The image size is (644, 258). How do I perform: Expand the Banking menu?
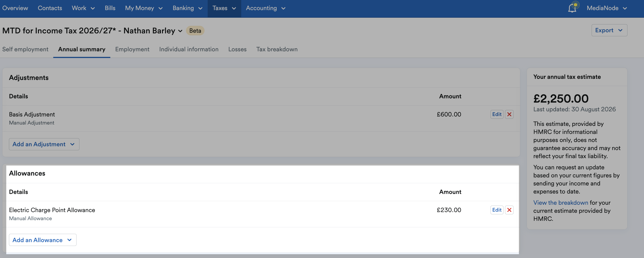click(188, 8)
